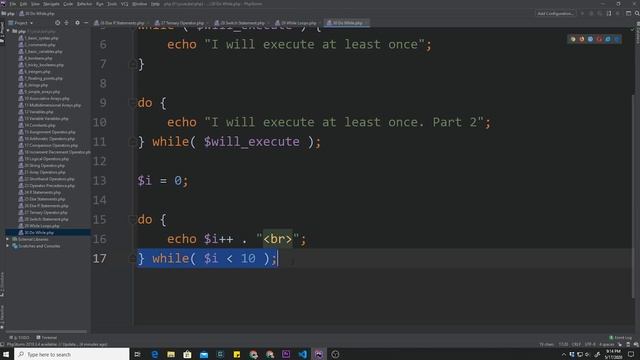Open the TODO tool window
The image size is (640, 360).
[19, 338]
